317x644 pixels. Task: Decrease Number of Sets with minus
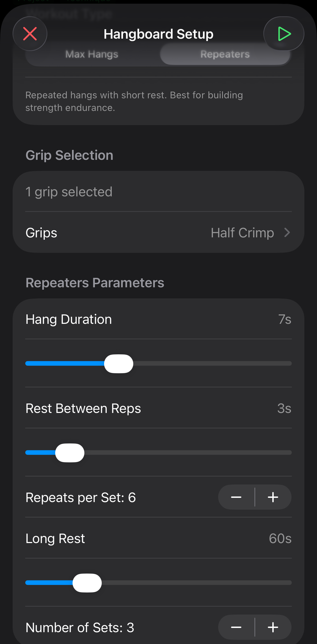pyautogui.click(x=236, y=627)
